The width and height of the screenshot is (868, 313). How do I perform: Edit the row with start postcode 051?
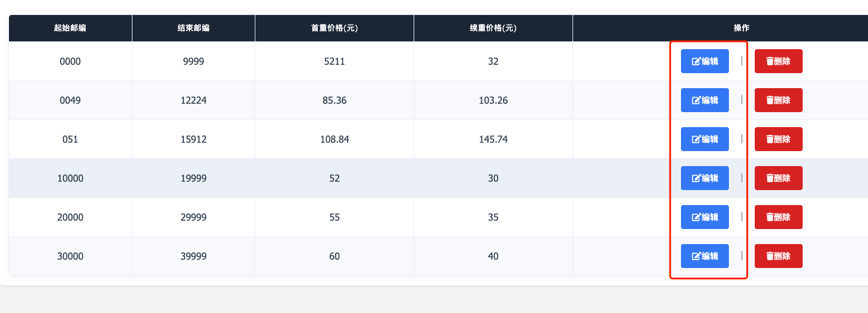[x=704, y=139]
